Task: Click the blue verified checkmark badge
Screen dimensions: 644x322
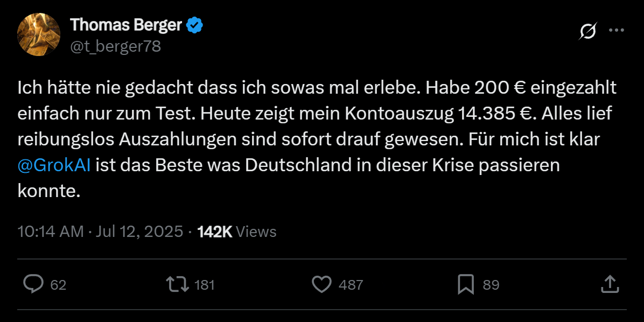Action: tap(195, 25)
